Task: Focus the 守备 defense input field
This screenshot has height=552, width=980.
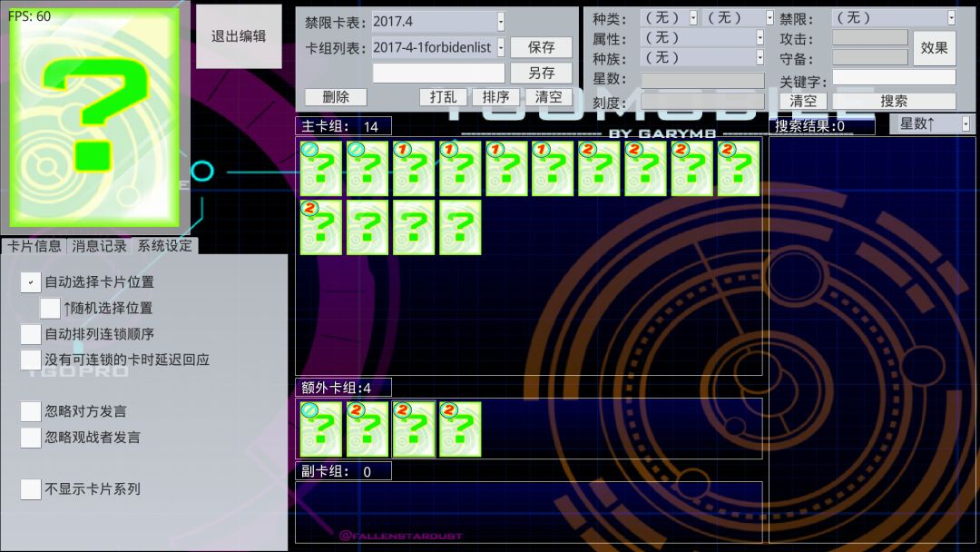Action: [870, 57]
